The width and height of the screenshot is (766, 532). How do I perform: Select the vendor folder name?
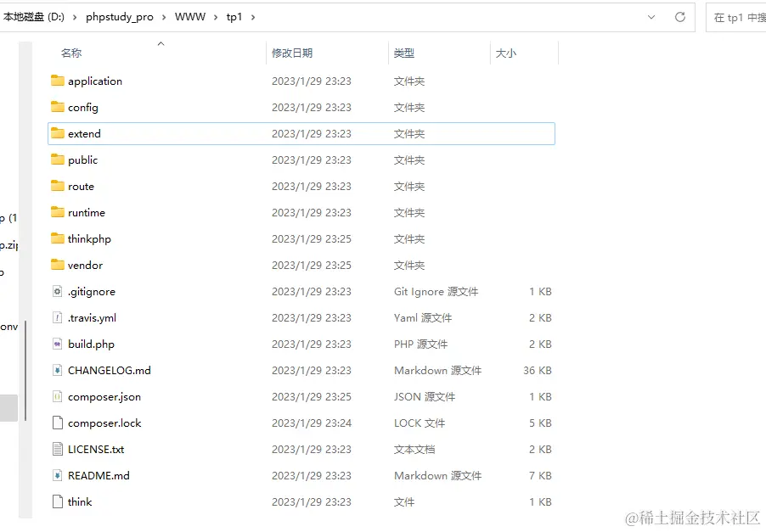[x=86, y=266]
